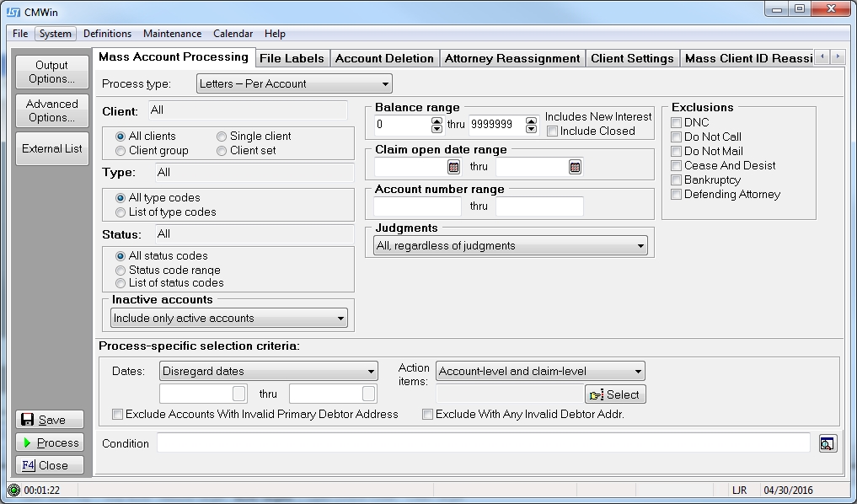Click the Condition search builder icon

tap(827, 444)
